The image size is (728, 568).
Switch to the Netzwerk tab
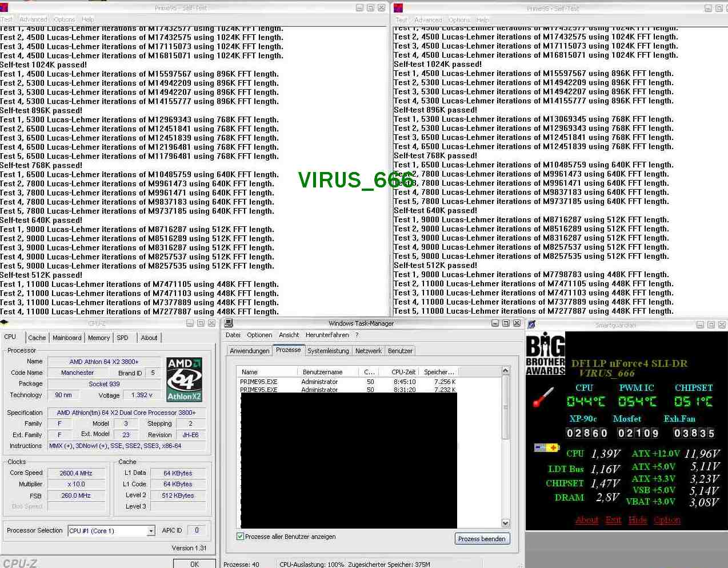click(x=369, y=351)
